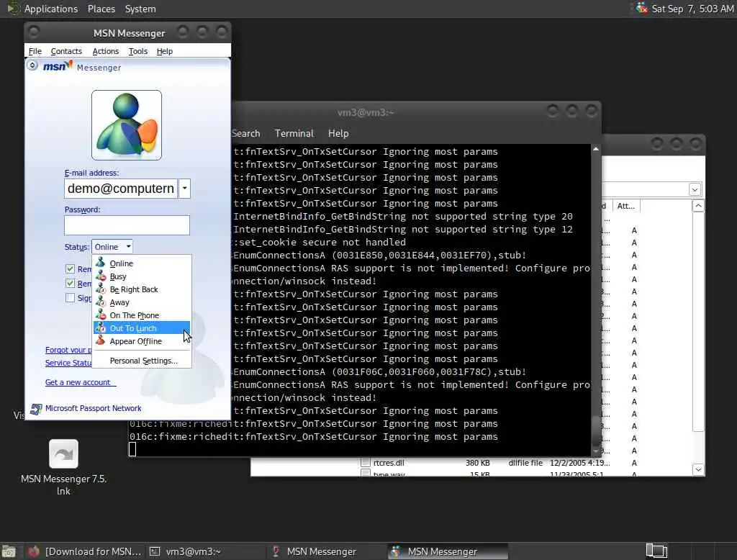This screenshot has width=737, height=560.
Task: Open the File menu in MSN Messenger
Action: tap(35, 51)
